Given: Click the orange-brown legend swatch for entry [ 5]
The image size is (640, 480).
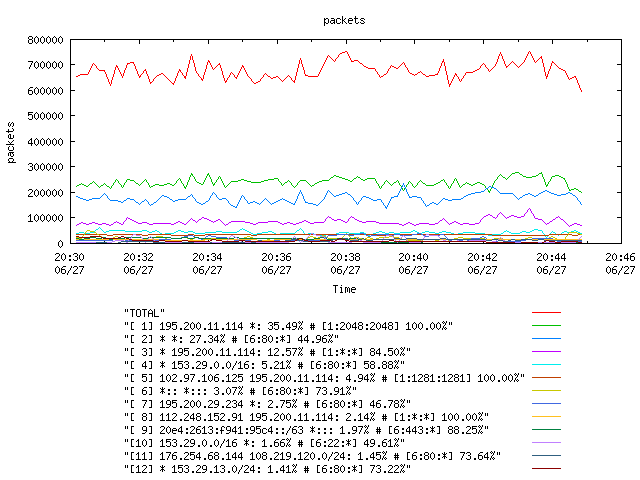Looking at the screenshot, I should point(547,378).
